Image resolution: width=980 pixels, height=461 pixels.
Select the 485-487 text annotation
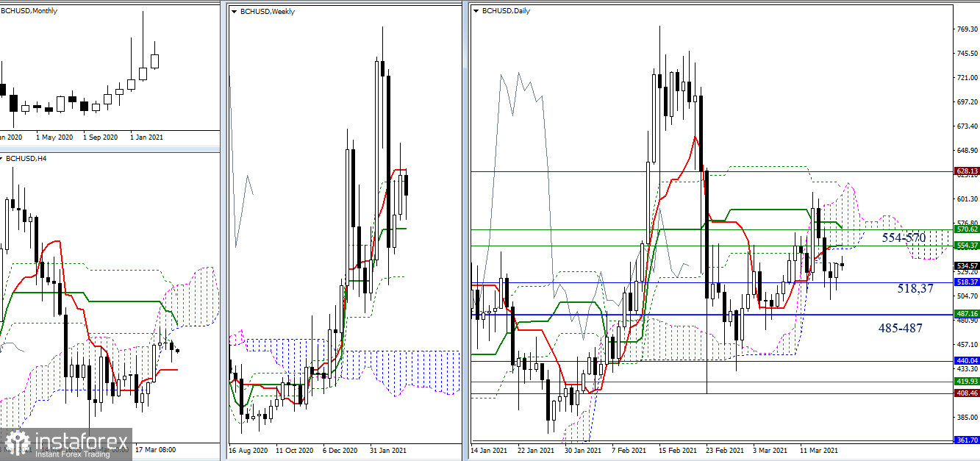[901, 328]
